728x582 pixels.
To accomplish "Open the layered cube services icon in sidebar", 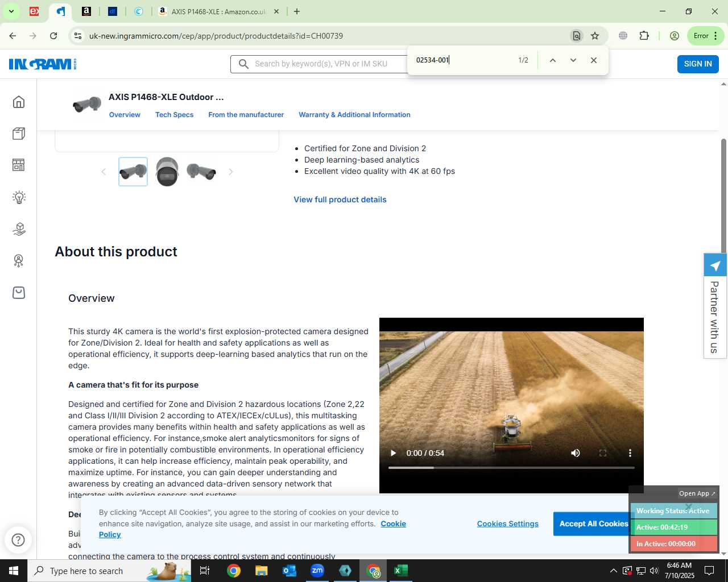I will tap(19, 229).
